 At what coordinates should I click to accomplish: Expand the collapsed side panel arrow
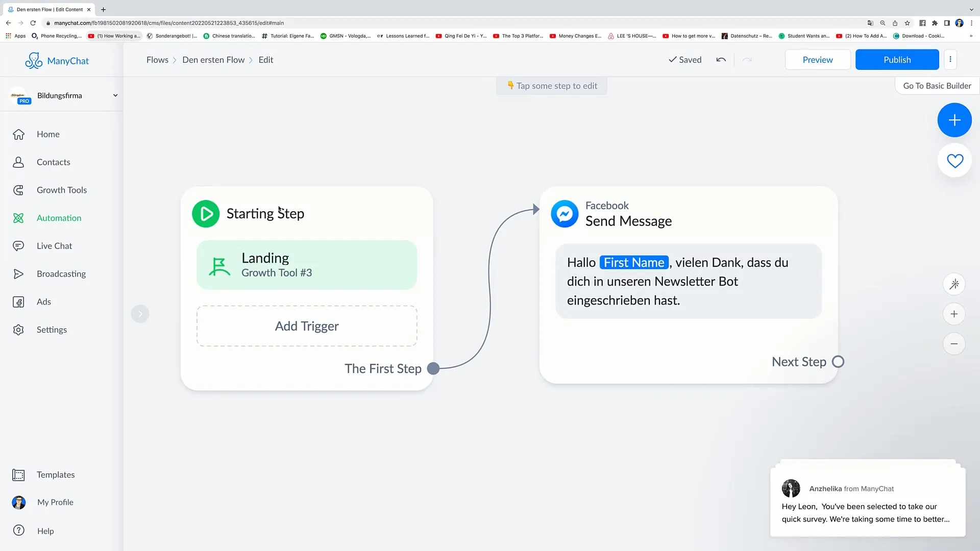pyautogui.click(x=140, y=314)
